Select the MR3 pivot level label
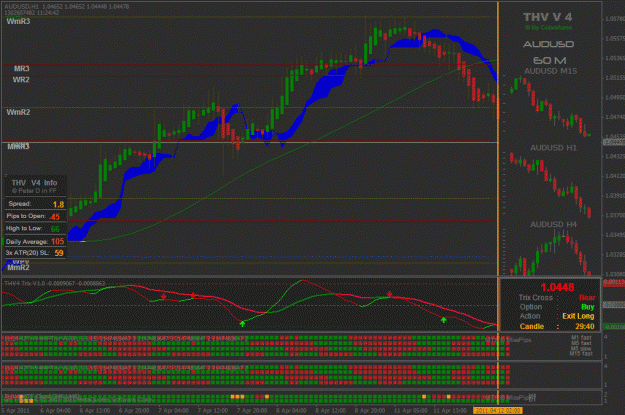The image size is (625, 415). (22, 69)
